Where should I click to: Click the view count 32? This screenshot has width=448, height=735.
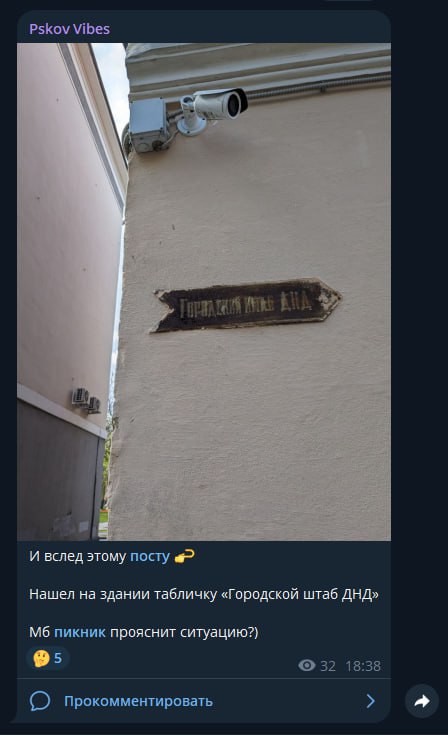(328, 666)
